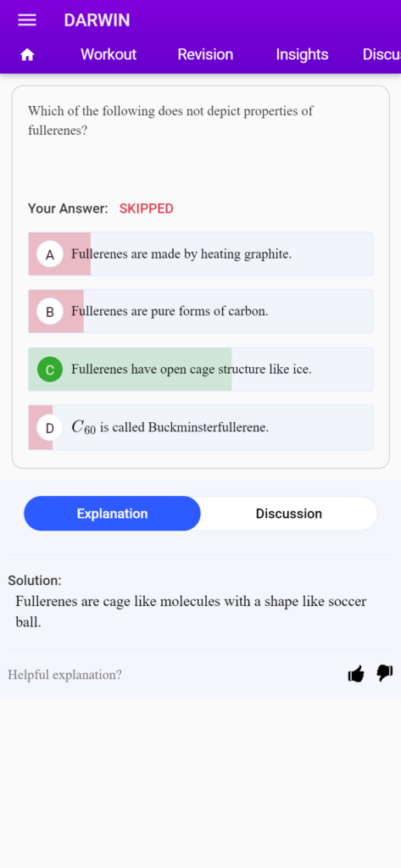The width and height of the screenshot is (401, 868).
Task: Click answer mentioning Buckminsterfullerene
Action: point(170,427)
